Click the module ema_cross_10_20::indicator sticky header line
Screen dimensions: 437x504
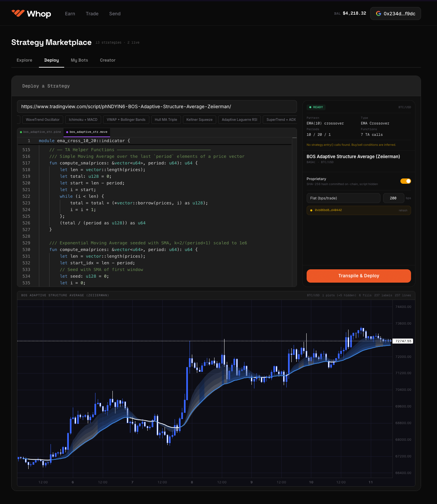[x=155, y=141]
